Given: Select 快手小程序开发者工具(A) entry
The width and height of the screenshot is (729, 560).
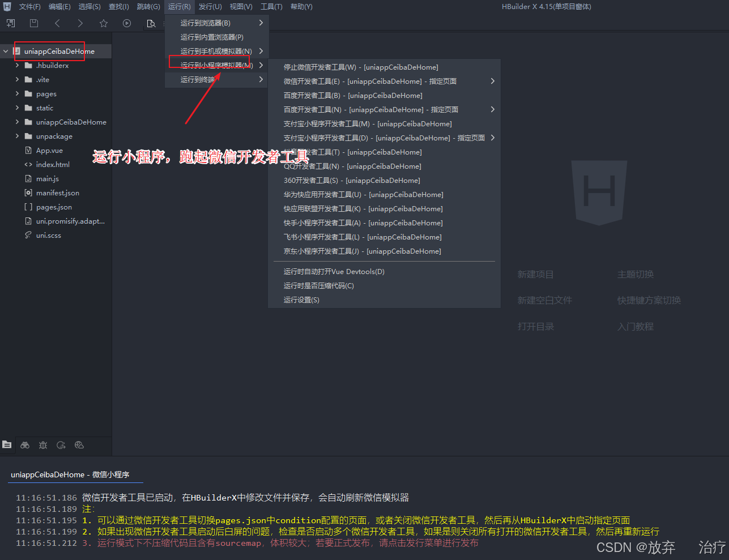Looking at the screenshot, I should tap(385, 223).
